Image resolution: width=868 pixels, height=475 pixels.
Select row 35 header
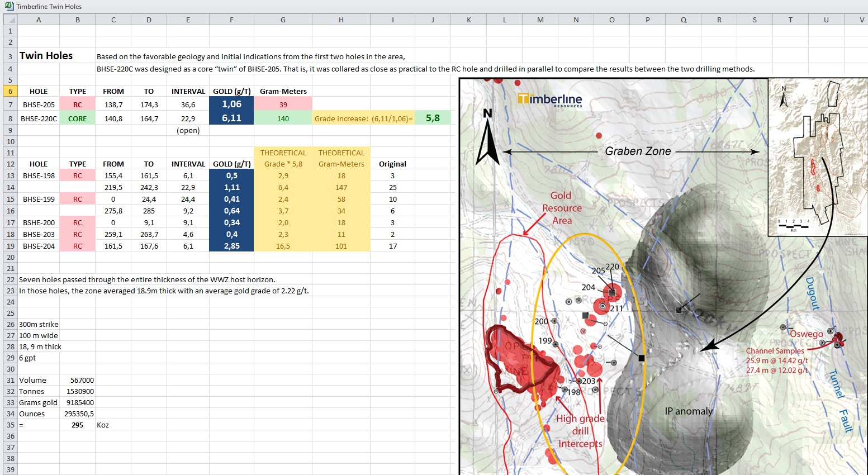[10, 425]
